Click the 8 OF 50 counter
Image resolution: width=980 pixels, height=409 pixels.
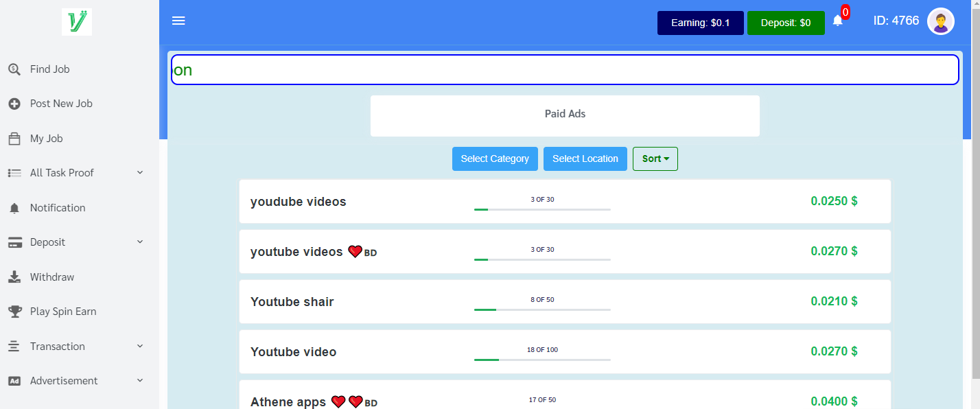(542, 300)
